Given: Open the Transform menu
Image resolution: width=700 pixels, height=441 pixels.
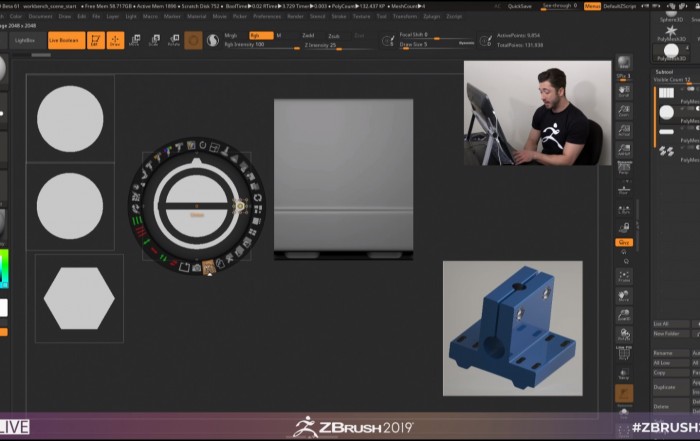Looking at the screenshot, I should tap(406, 16).
